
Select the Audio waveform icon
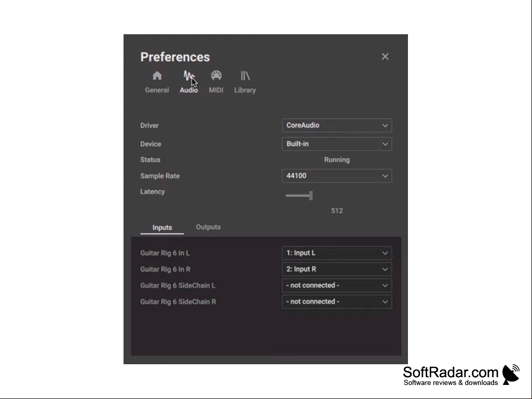[189, 76]
